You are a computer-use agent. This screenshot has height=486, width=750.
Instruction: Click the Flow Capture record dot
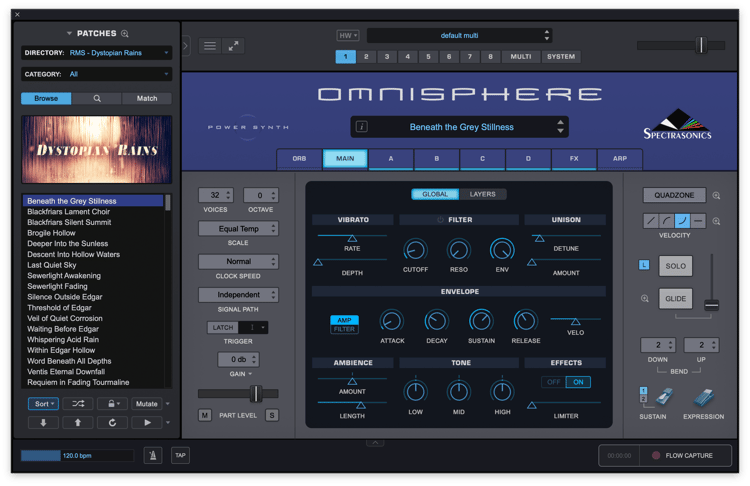(x=656, y=455)
